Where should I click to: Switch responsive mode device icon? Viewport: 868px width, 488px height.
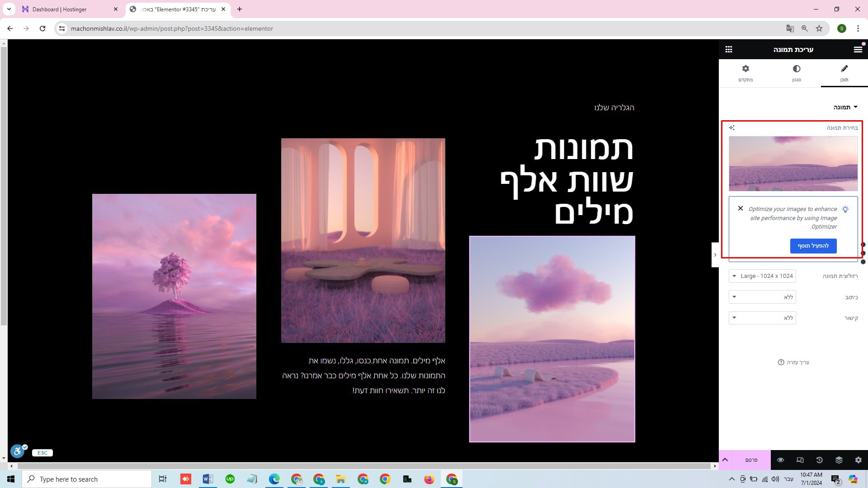click(x=800, y=460)
